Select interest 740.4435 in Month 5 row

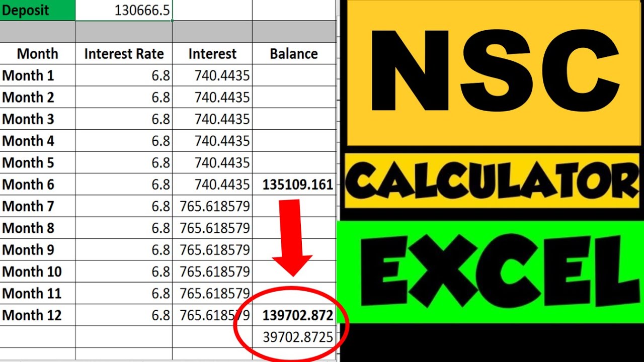click(x=212, y=162)
